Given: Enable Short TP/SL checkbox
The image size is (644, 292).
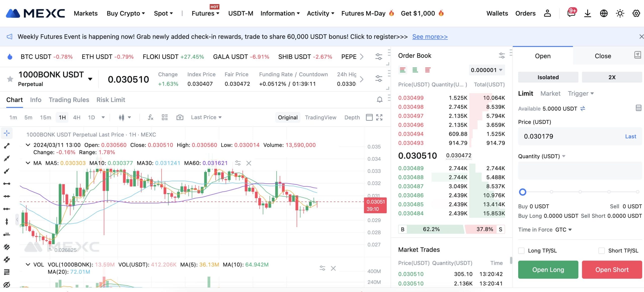Looking at the screenshot, I should (x=601, y=251).
